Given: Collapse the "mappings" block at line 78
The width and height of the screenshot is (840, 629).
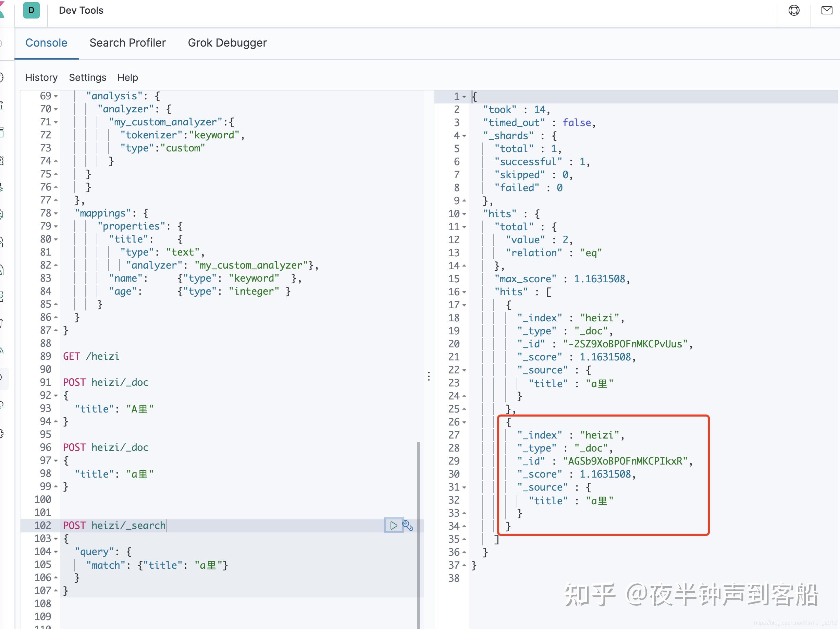Looking at the screenshot, I should click(x=56, y=213).
